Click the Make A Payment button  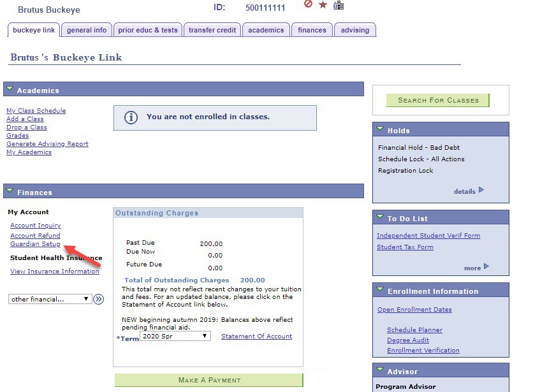point(209,380)
